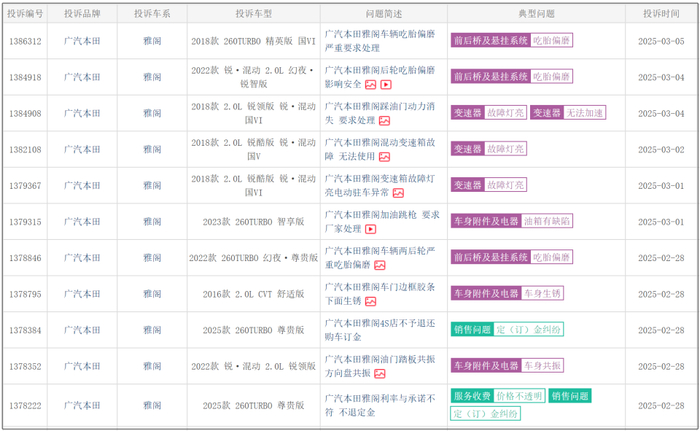
Task: Open complaint link 广汽本田雅阁加油跳枪
Action: click(x=382, y=222)
